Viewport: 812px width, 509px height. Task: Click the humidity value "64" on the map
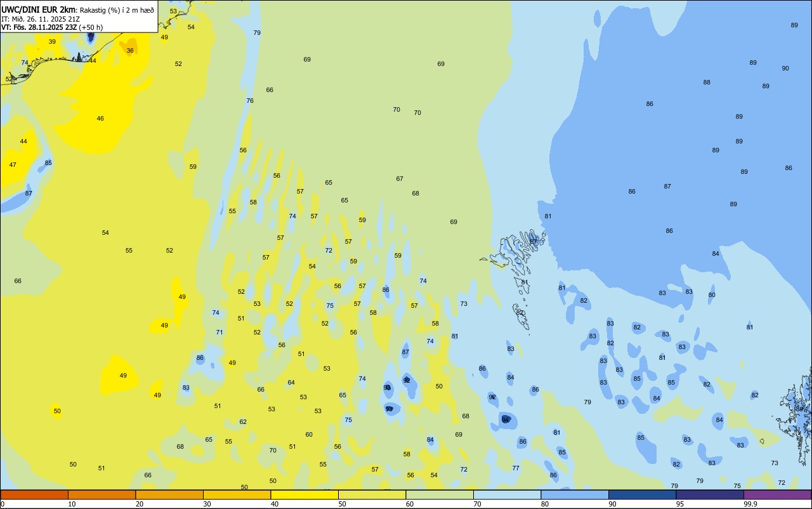tap(291, 382)
